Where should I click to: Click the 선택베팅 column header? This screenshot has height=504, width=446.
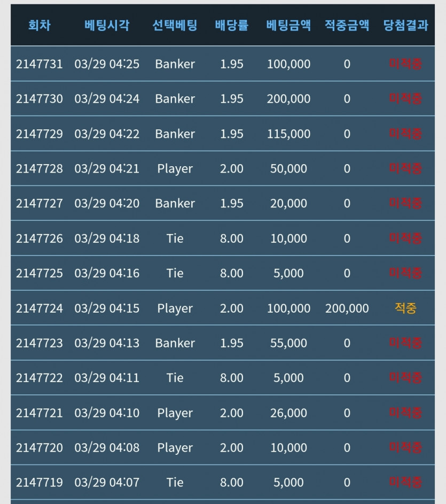tap(175, 25)
